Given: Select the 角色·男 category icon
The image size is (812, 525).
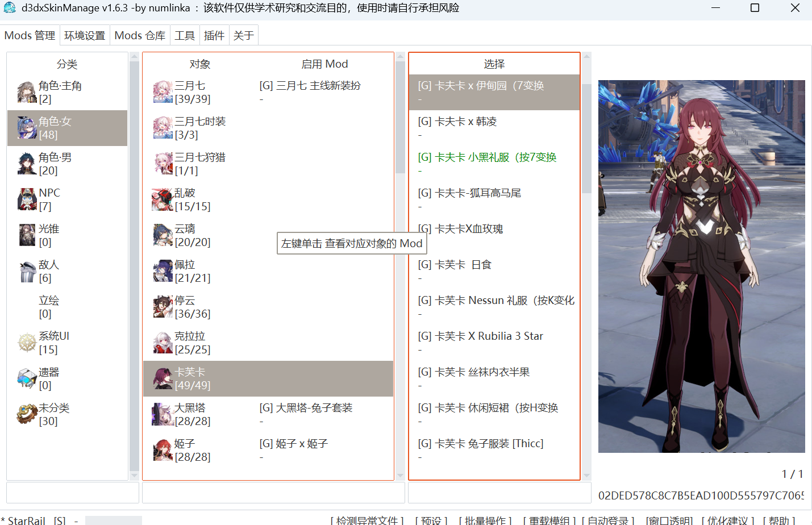Looking at the screenshot, I should coord(27,164).
